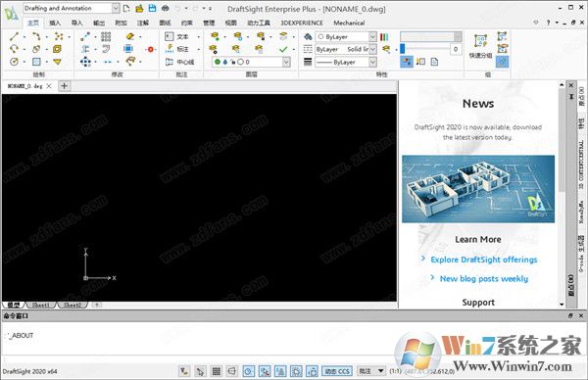Toggle the dynamic CCS button
Screen dimensions: 588x380
337,371
